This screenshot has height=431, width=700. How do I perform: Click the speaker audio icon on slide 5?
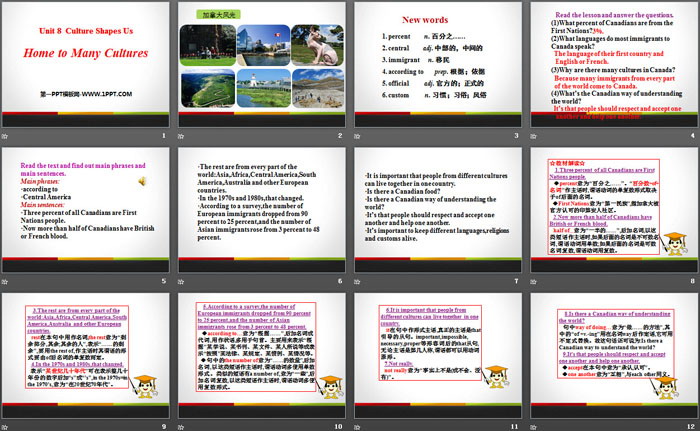142,181
